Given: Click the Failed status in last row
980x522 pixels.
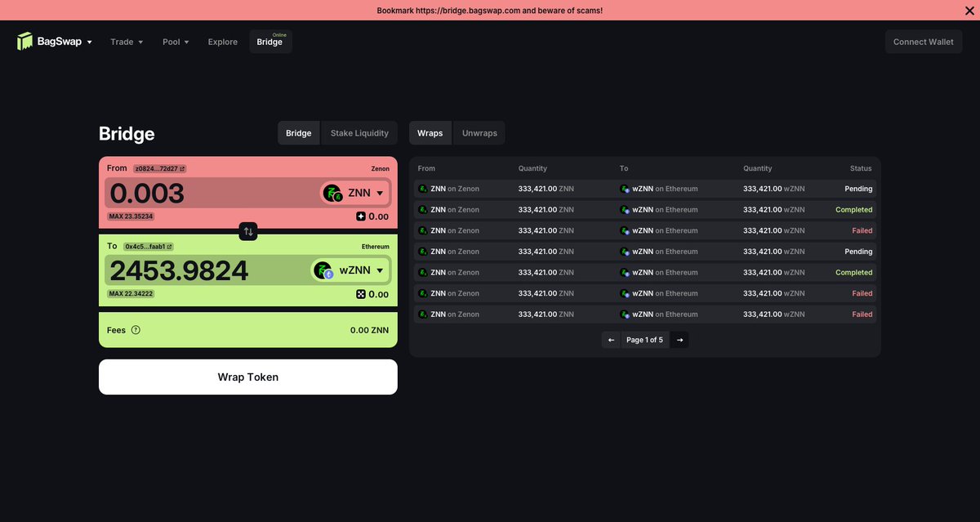Looking at the screenshot, I should click(x=862, y=315).
